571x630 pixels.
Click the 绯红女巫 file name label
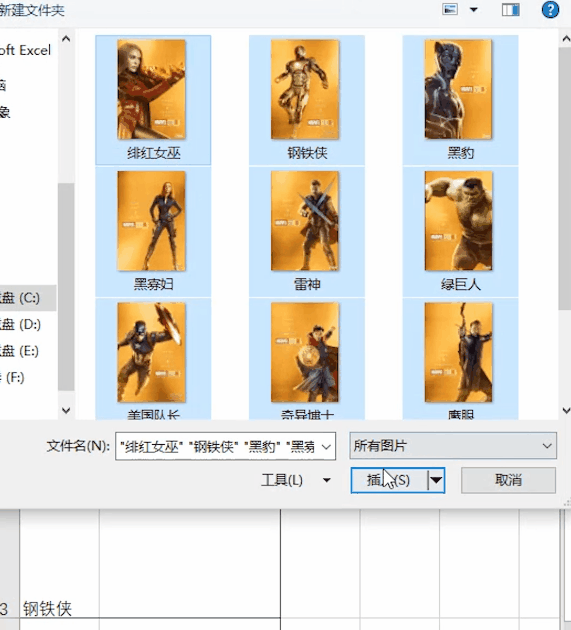153,153
